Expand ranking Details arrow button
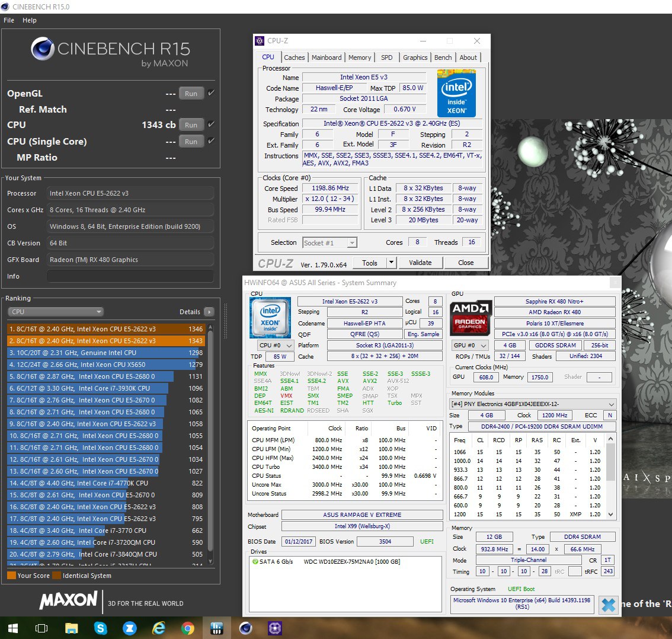672x639 pixels. point(209,312)
